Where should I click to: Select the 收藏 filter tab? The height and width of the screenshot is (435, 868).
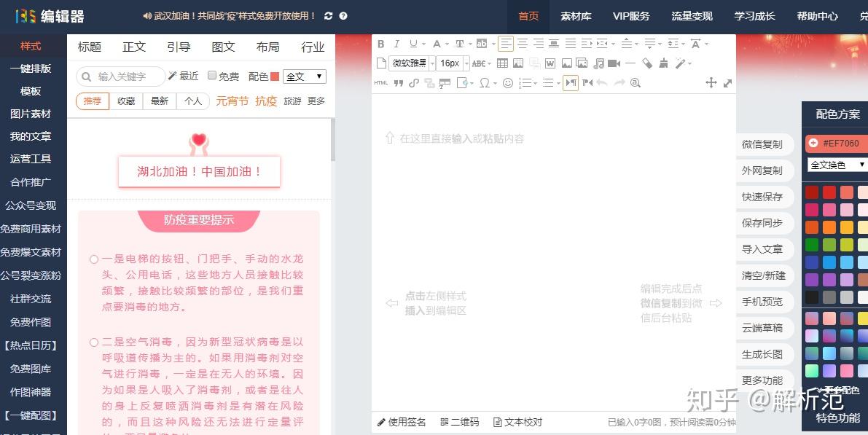pyautogui.click(x=126, y=101)
